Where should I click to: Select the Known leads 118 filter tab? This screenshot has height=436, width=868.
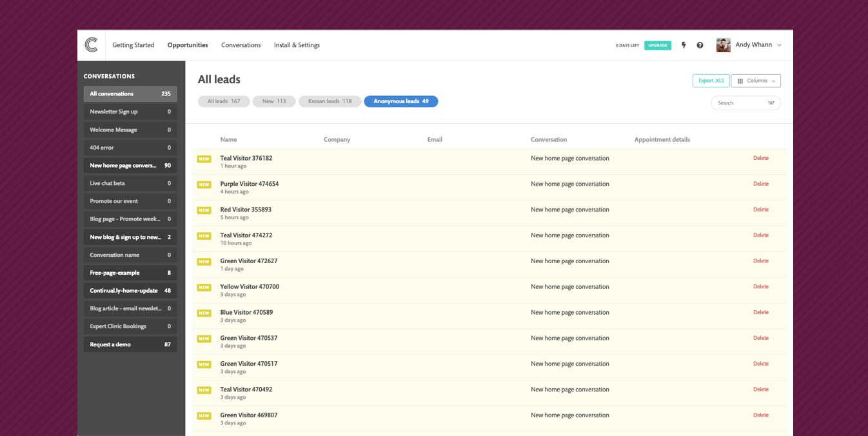tap(330, 101)
